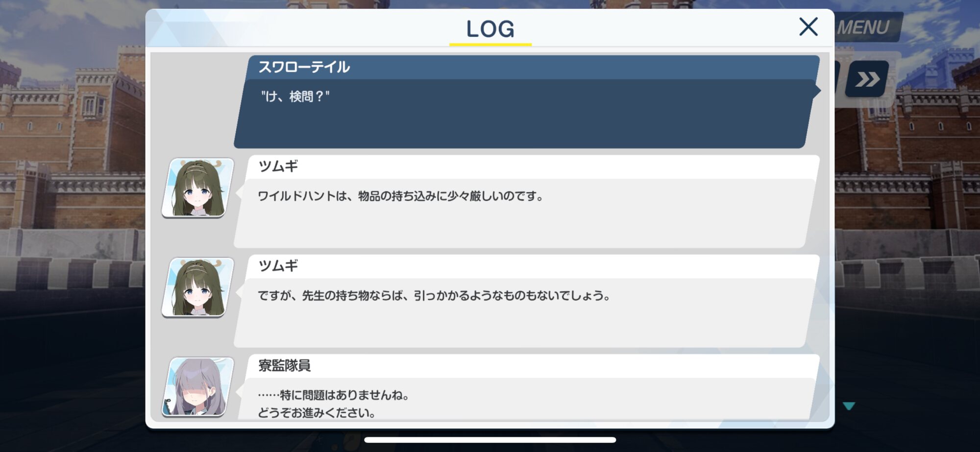980x452 pixels.
Task: Select the ですが、先生の持ち物 dialogue line
Action: coord(434,296)
